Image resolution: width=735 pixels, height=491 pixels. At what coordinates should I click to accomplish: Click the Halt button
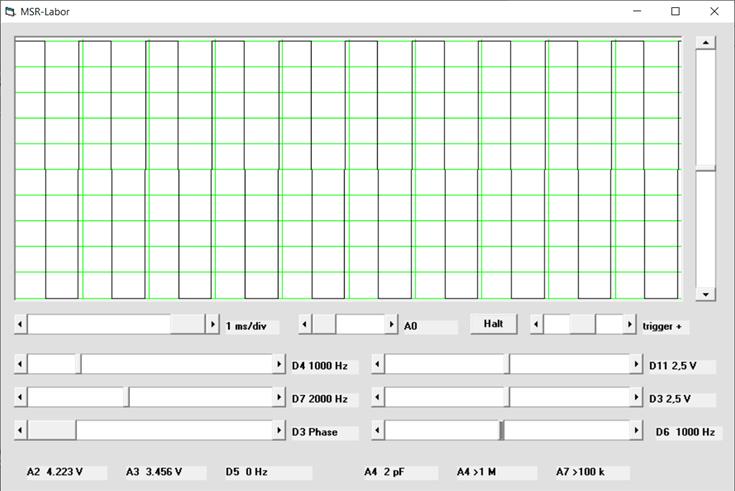[493, 325]
